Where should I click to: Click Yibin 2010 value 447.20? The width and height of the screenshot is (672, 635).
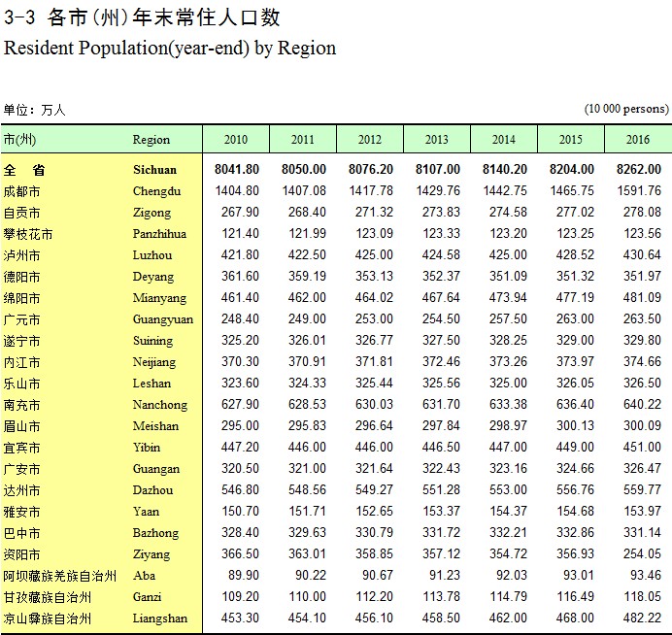pyautogui.click(x=240, y=448)
